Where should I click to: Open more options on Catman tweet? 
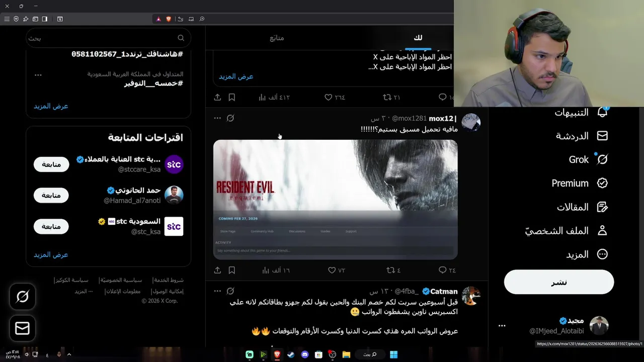(x=217, y=291)
